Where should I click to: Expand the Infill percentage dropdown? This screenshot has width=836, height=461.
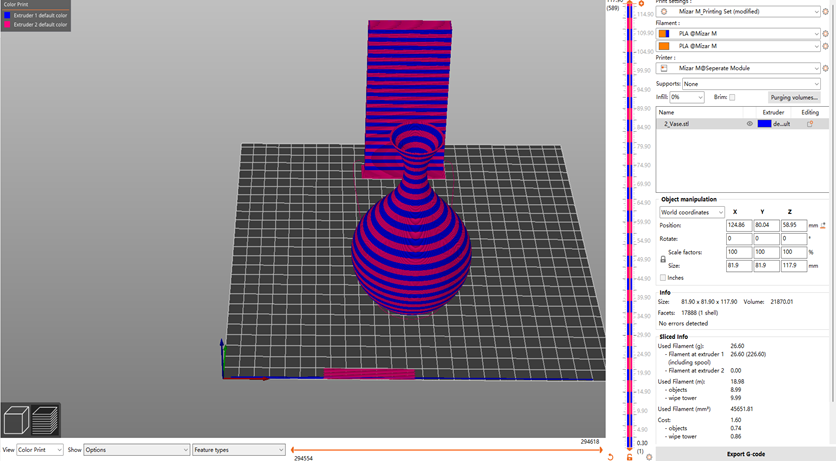click(687, 98)
